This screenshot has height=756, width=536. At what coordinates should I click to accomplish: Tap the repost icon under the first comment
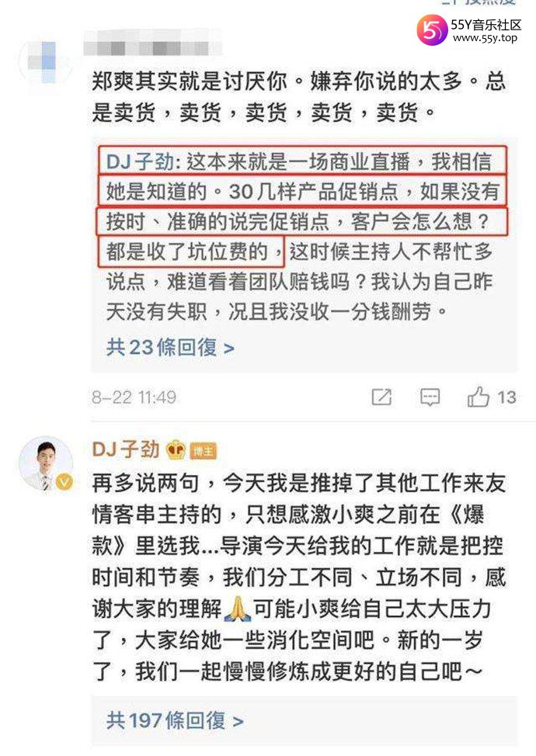pyautogui.click(x=381, y=397)
